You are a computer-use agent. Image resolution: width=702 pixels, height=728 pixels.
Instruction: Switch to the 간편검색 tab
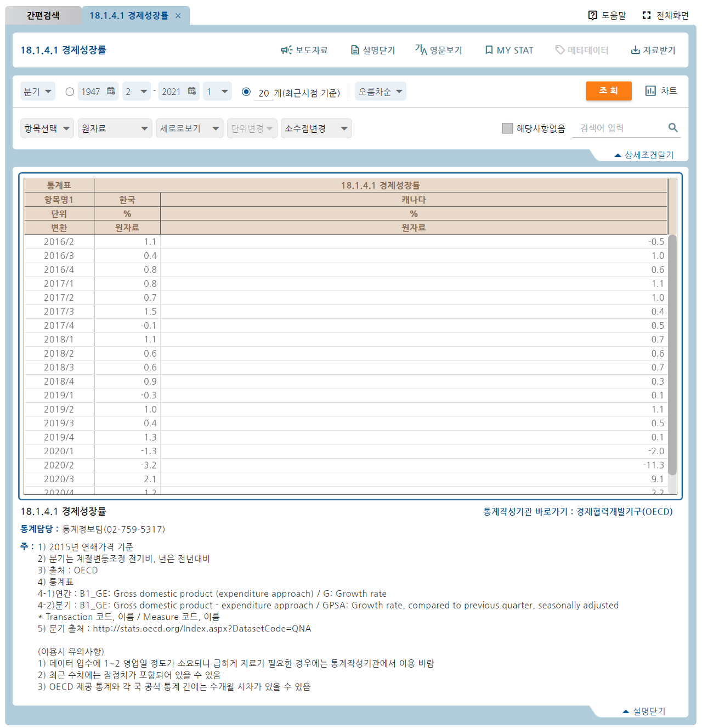(43, 15)
